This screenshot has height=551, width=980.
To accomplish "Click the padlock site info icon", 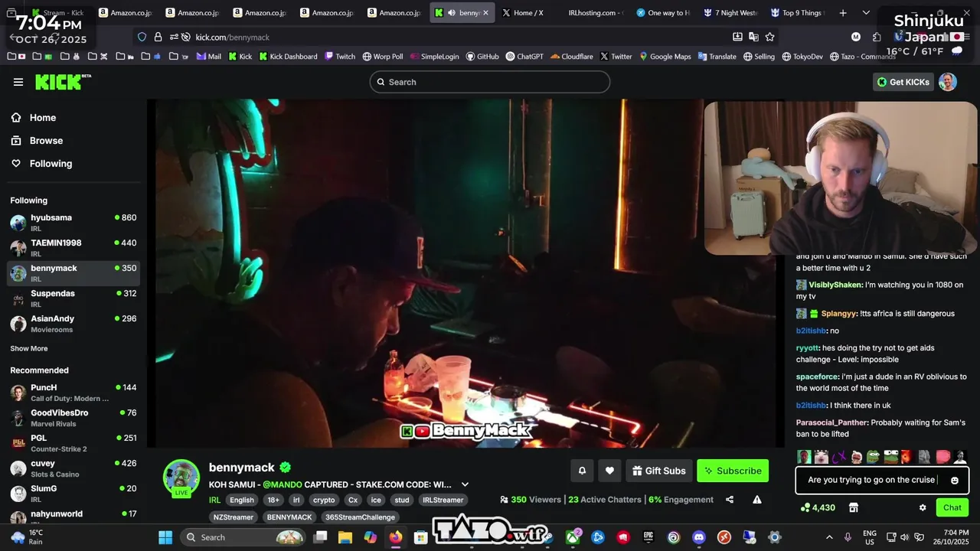I will coord(158,37).
